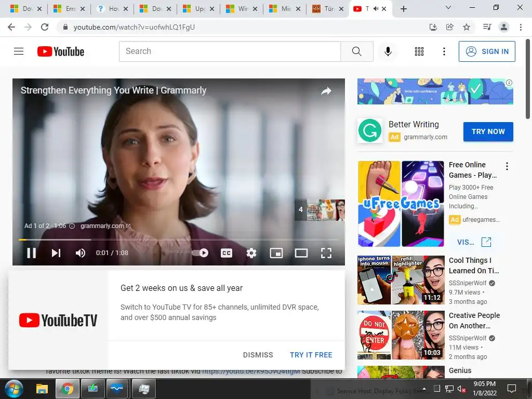This screenshot has height=399, width=532.
Task: Click TRY IT FREE for YouTube TV
Action: point(311,355)
